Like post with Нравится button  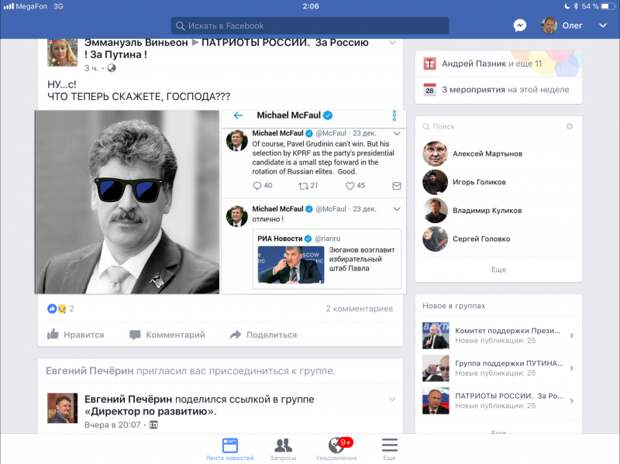(76, 335)
